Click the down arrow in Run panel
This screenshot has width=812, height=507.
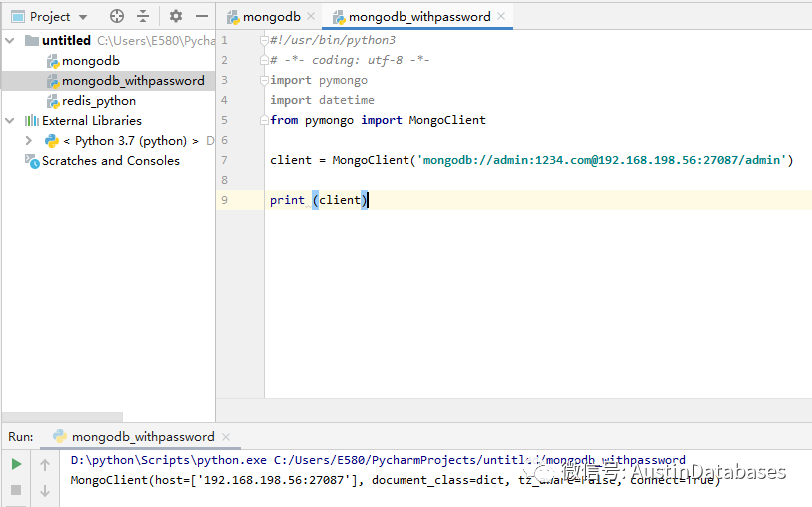(45, 490)
